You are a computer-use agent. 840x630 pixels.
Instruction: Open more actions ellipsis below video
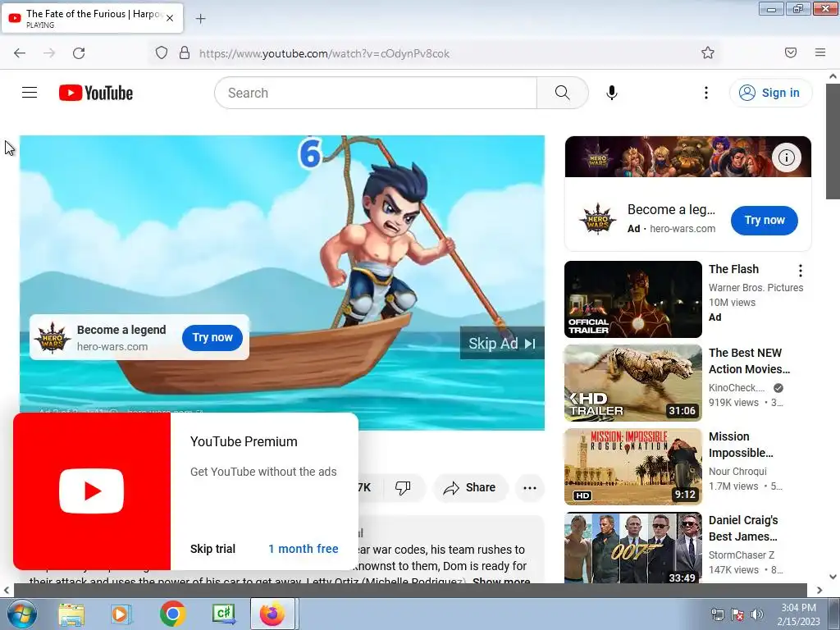[x=530, y=487]
